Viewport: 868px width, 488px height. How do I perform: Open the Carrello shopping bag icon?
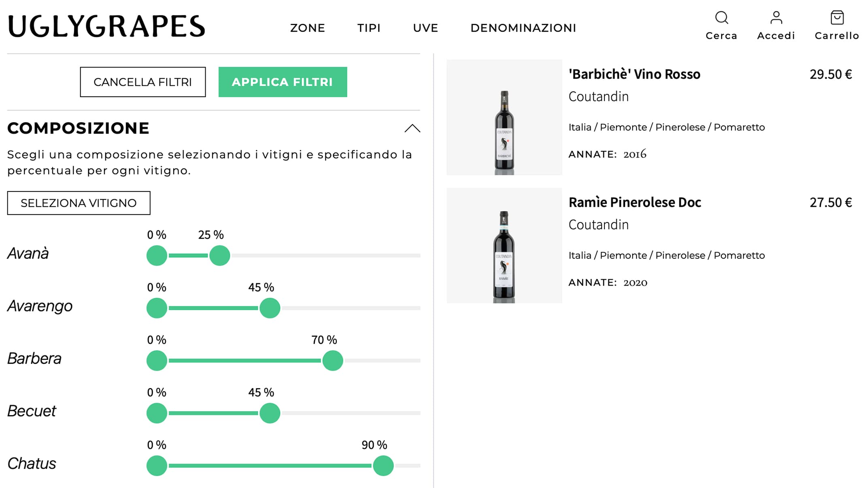click(x=837, y=18)
